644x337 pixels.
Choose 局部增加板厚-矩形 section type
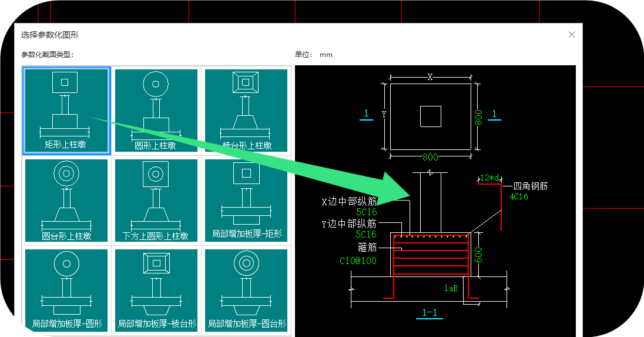pyautogui.click(x=246, y=201)
